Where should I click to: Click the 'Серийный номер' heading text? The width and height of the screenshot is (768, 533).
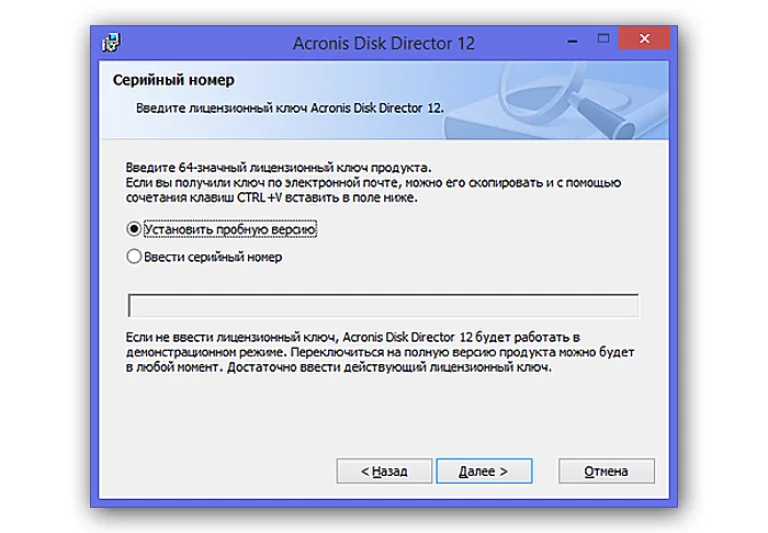(173, 80)
